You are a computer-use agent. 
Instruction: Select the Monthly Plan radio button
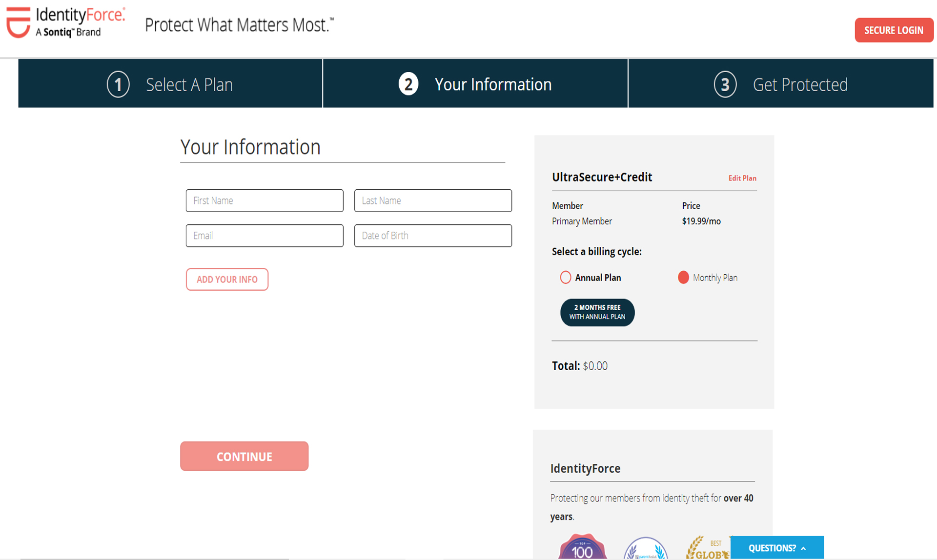point(683,278)
